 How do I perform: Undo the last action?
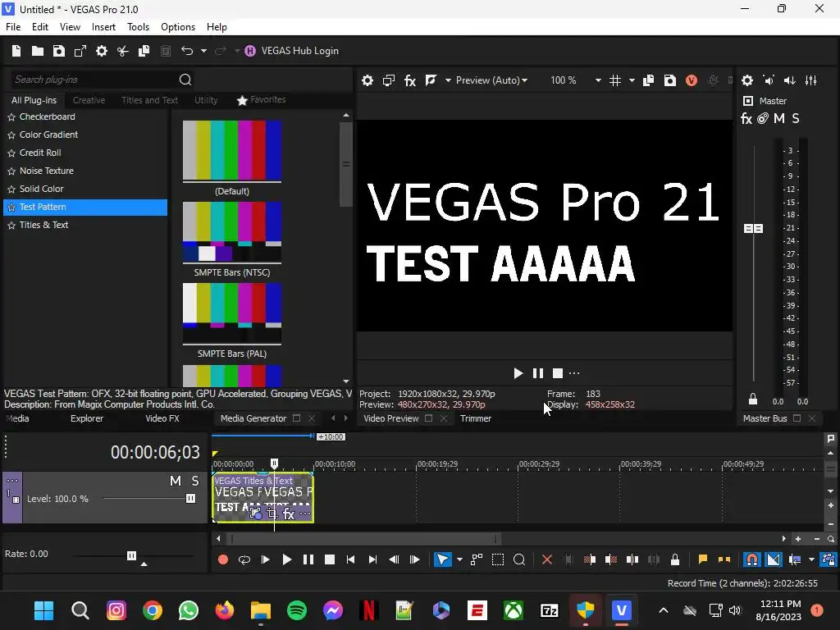[187, 51]
